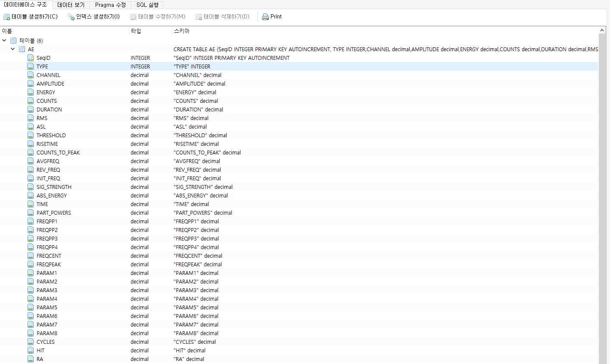Open the data view tab
The height and width of the screenshot is (364, 610).
[71, 5]
